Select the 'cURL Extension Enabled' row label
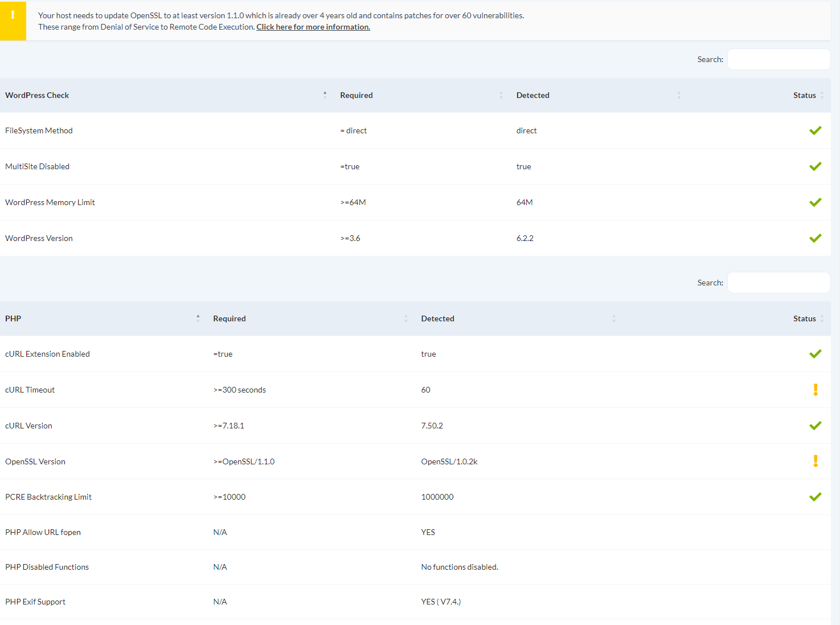 pos(47,354)
